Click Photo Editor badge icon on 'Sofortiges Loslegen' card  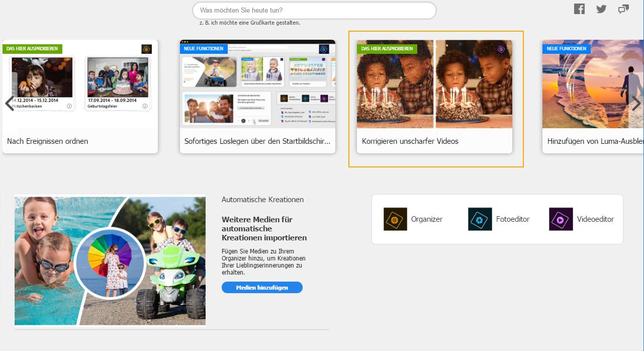[x=324, y=49]
